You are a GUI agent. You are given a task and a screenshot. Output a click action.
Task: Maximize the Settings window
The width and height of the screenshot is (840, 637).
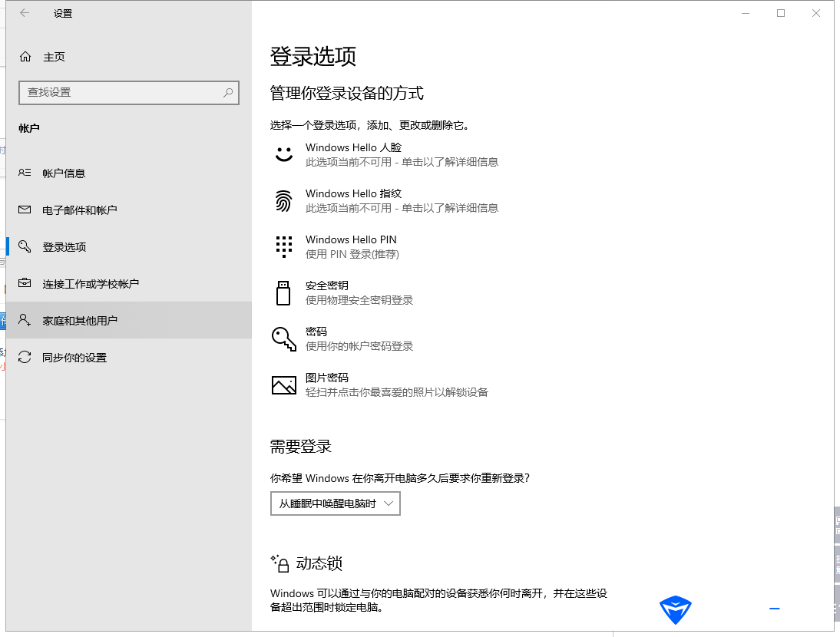click(781, 13)
